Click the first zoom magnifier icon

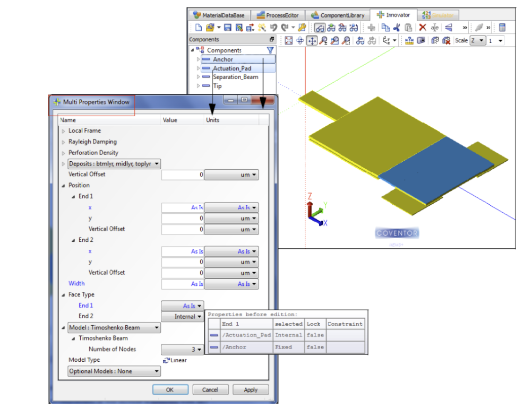pyautogui.click(x=323, y=41)
